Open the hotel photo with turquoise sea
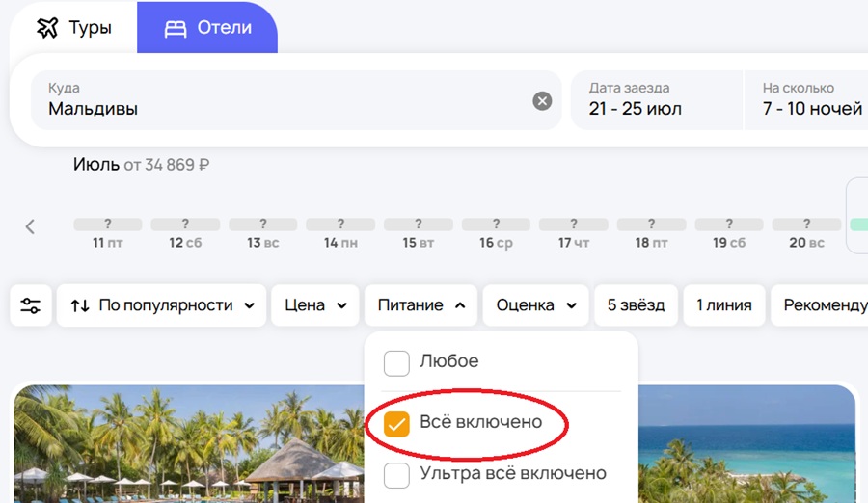Viewport: 868px width, 503px height. coord(746,444)
